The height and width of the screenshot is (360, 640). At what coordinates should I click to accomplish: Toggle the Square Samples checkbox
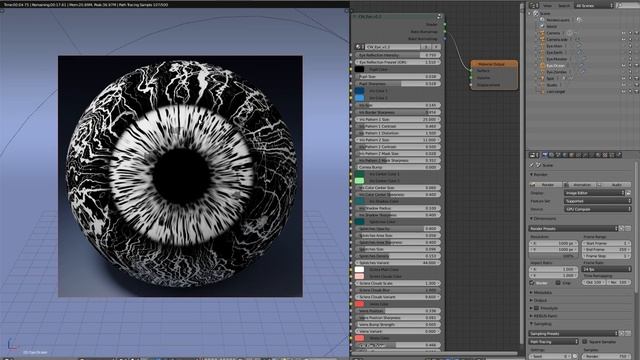pyautogui.click(x=584, y=342)
